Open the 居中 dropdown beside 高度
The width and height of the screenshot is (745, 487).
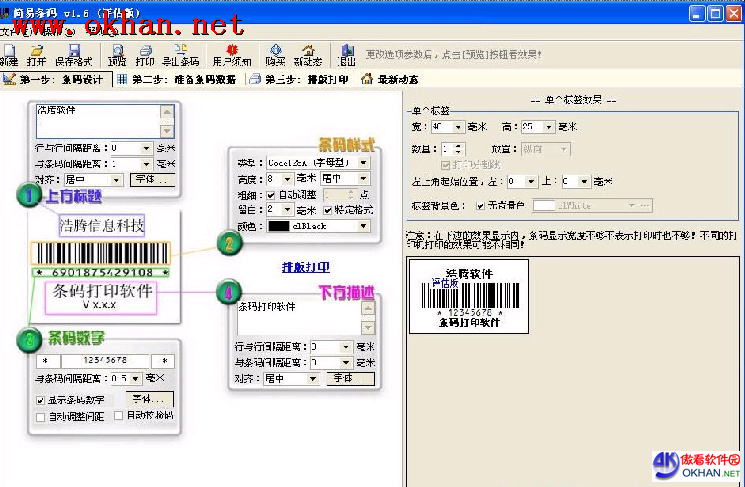363,179
